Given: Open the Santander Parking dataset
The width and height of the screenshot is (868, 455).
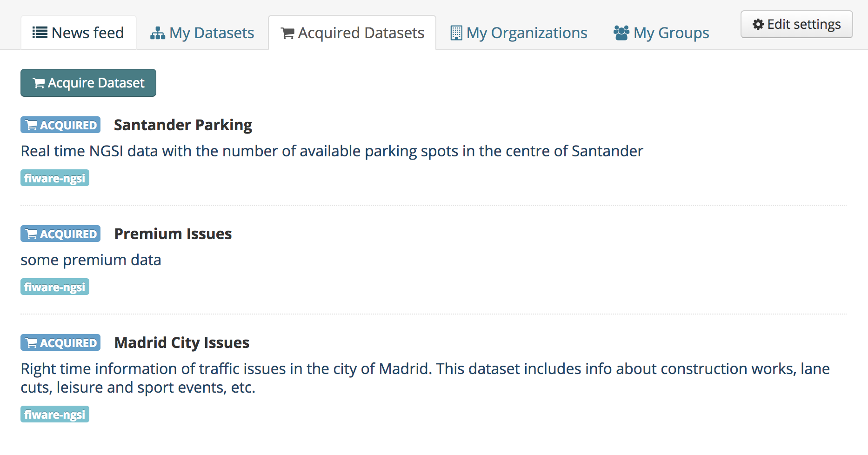Looking at the screenshot, I should 183,125.
